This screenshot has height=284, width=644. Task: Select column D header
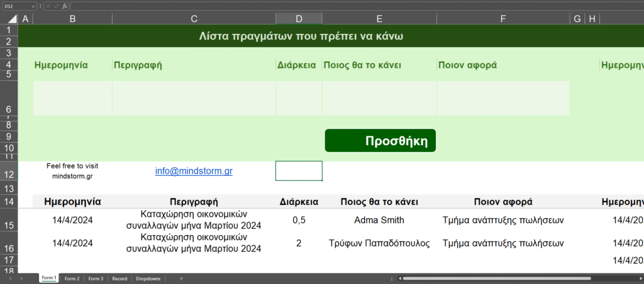(x=299, y=19)
